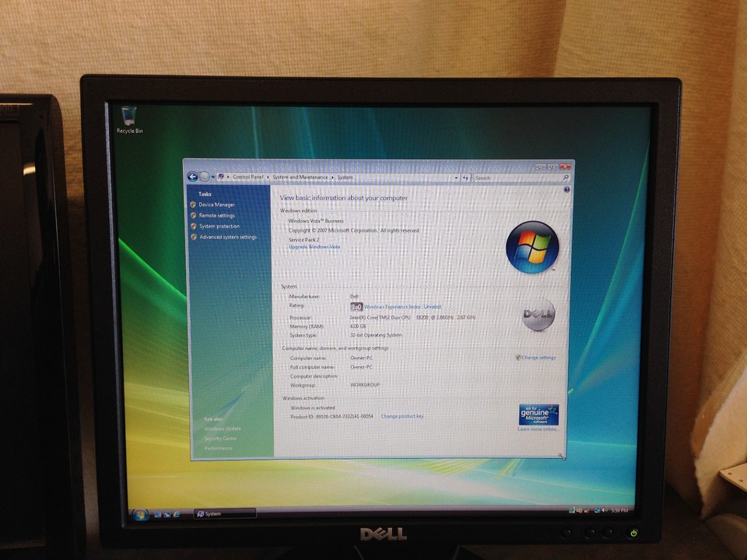Click the Switch Windows icon in Quick Launch
Screen dimensions: 747x560
(x=167, y=514)
